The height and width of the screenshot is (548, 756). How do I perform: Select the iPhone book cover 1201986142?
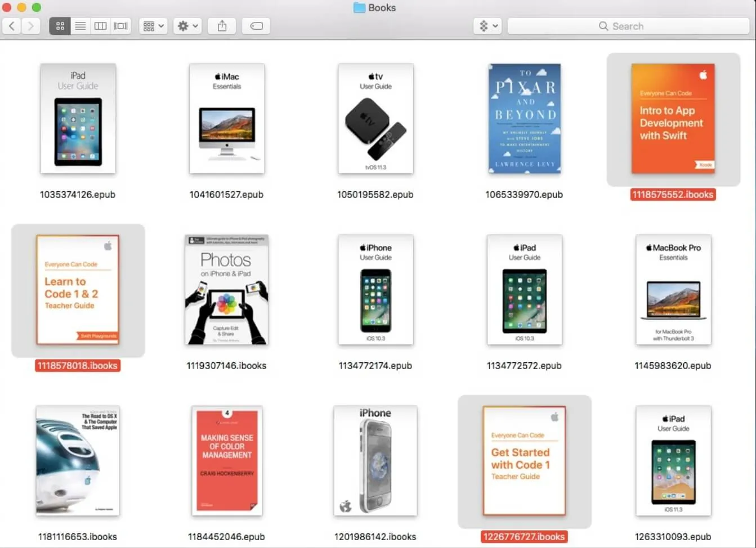(x=375, y=461)
